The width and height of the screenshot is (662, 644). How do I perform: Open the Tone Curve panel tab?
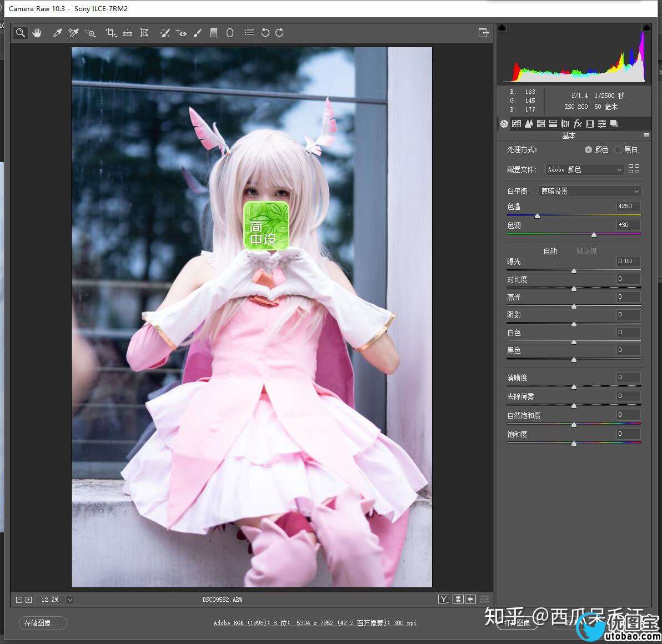516,124
